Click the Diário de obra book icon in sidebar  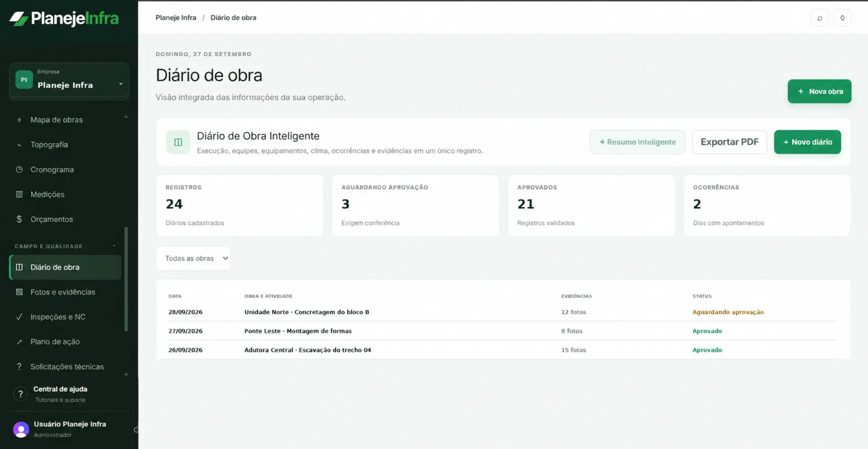point(19,267)
